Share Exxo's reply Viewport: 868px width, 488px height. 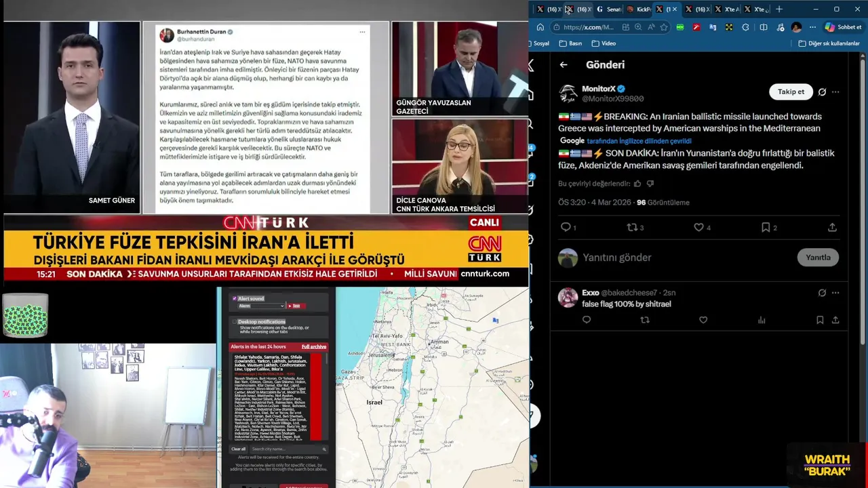(x=835, y=320)
